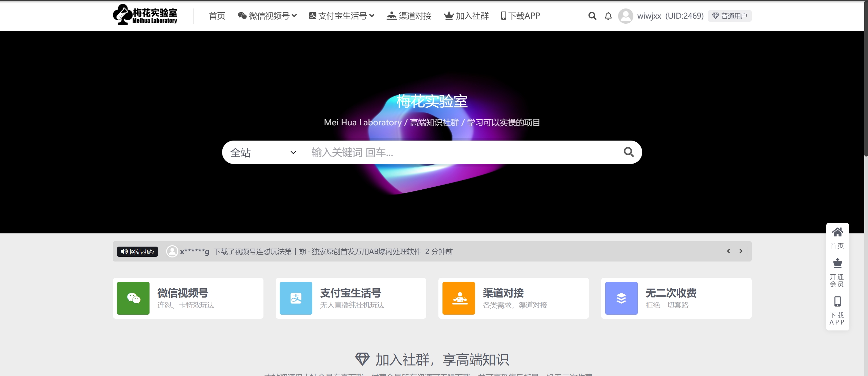Open the 全站 search scope dropdown
Image resolution: width=868 pixels, height=376 pixels.
pyautogui.click(x=263, y=152)
